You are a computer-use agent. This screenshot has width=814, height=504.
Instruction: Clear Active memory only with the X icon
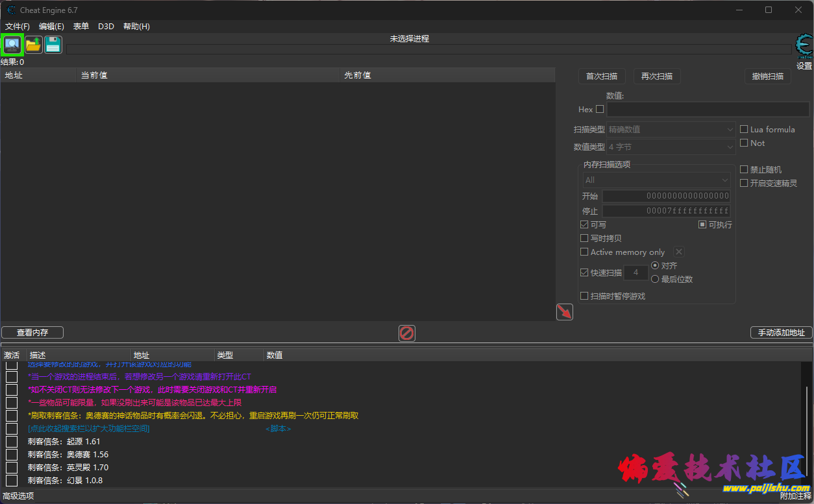pyautogui.click(x=678, y=252)
